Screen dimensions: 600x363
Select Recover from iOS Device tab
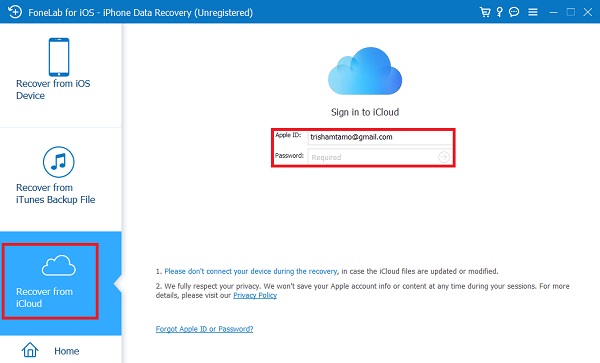tap(60, 75)
